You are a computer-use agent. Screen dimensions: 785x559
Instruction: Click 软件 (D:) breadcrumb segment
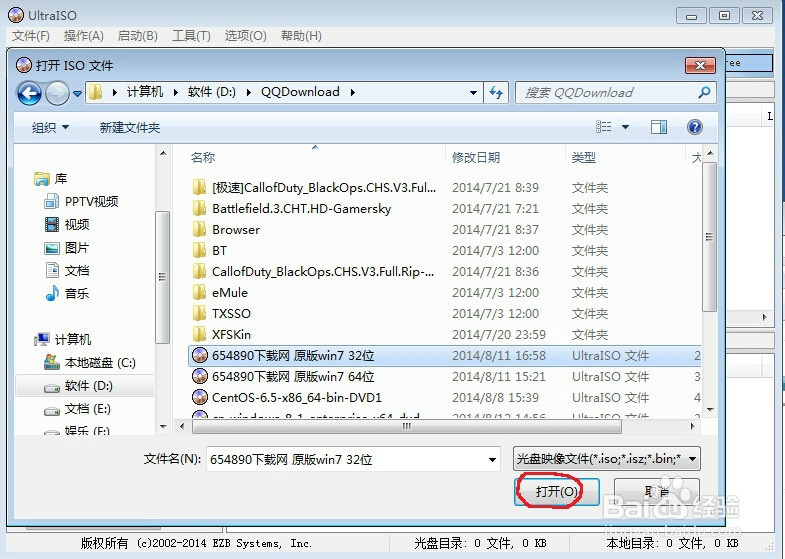pos(212,92)
